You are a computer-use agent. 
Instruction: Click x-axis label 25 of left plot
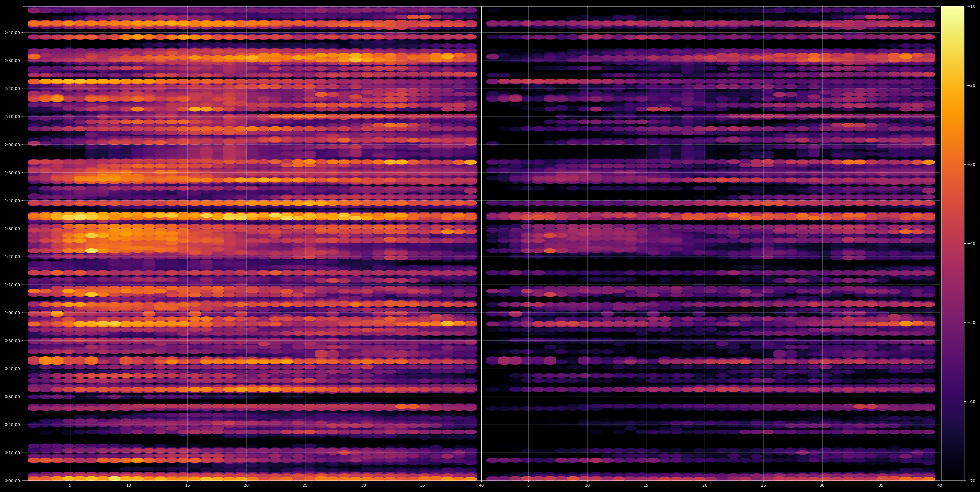(x=305, y=486)
